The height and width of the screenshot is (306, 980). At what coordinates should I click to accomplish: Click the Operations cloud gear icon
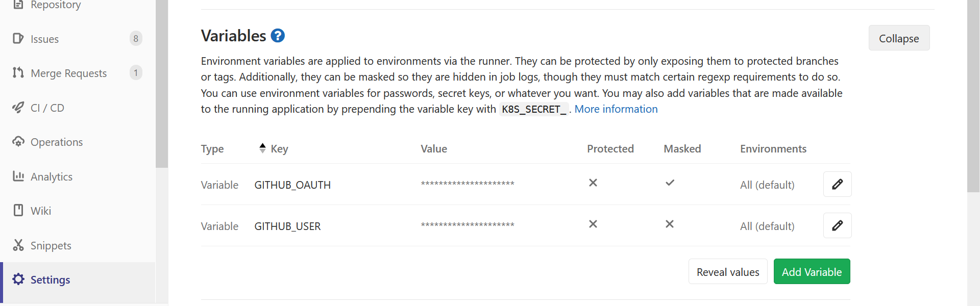click(18, 142)
